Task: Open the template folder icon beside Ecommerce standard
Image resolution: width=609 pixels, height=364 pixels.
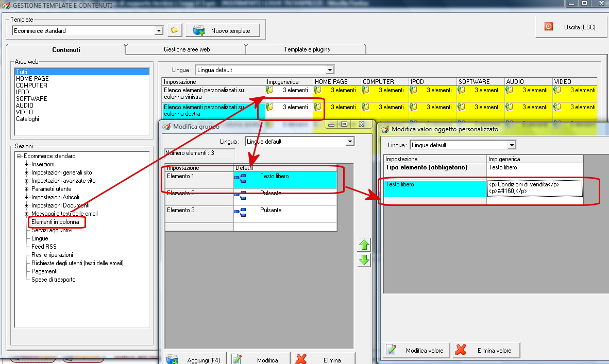Action: tap(175, 30)
